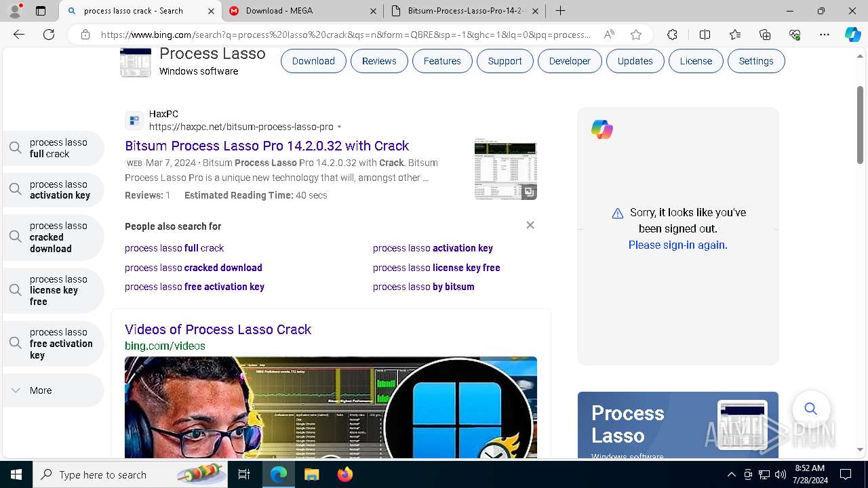Viewport: 868px width, 488px height.
Task: Open Videos of Process Lasso Crack heading
Action: tap(218, 329)
